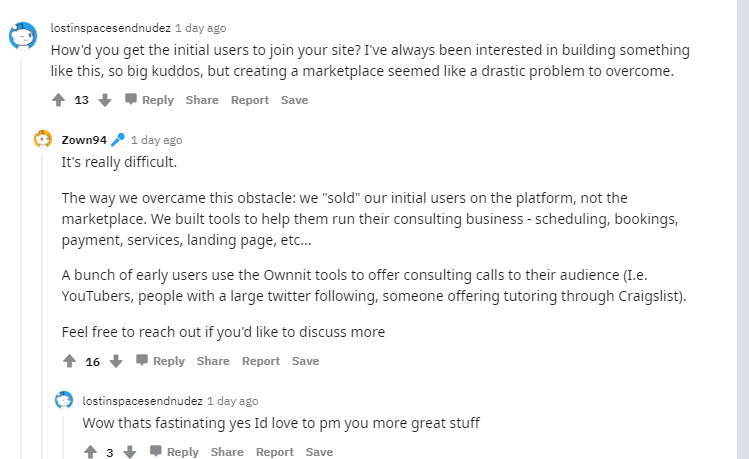
Task: Downvote the comment with 3 points
Action: pos(129,452)
